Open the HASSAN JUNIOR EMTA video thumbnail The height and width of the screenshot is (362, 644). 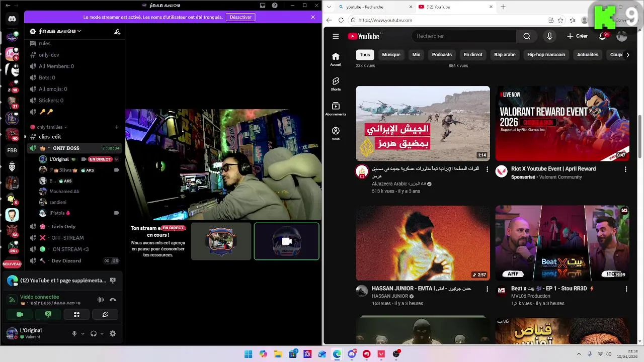[x=423, y=243]
